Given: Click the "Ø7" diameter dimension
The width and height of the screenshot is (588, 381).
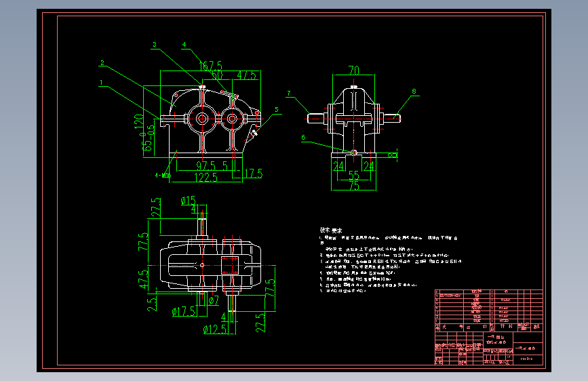Looking at the screenshot, I should point(214,301).
